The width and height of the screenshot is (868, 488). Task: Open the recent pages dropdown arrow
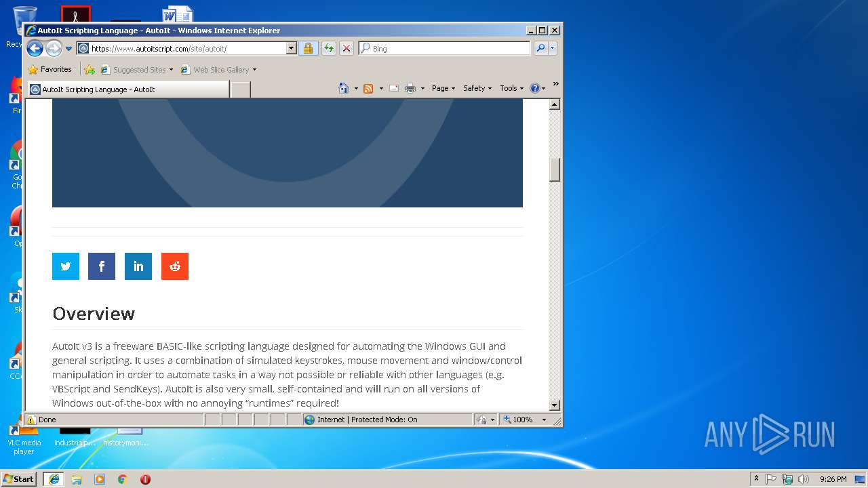(x=68, y=49)
